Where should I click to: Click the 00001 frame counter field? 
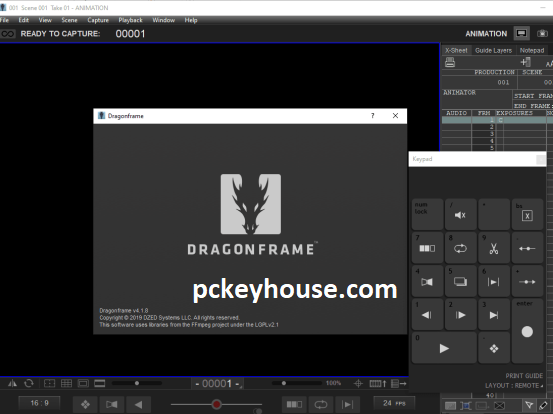(217, 383)
